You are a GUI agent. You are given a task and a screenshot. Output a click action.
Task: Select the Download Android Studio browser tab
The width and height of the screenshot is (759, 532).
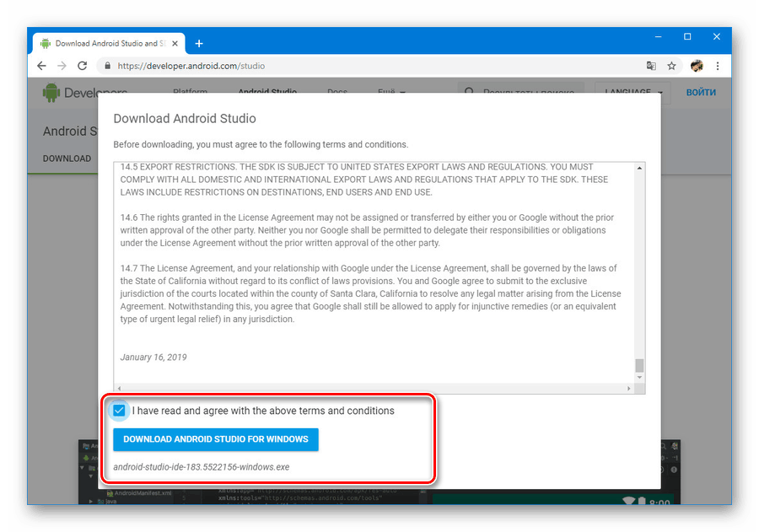[110, 44]
